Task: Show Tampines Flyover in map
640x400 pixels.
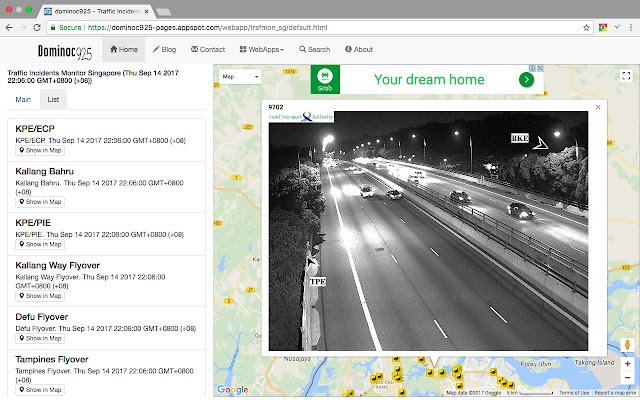Action: coord(40,389)
